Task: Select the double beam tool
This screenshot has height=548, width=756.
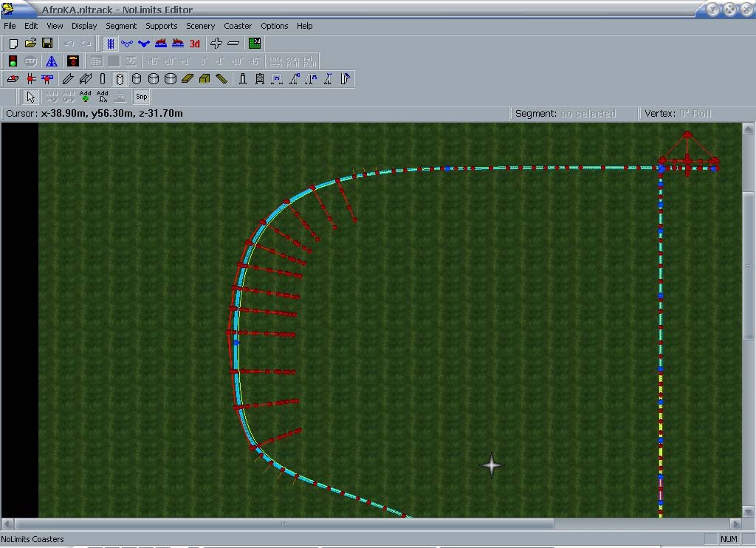Action: tap(86, 78)
